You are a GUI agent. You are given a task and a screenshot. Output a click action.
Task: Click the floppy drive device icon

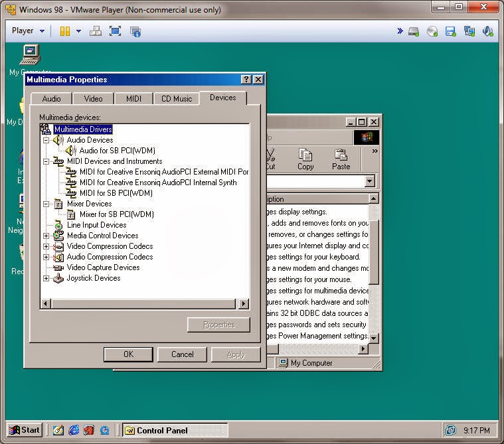(451, 31)
